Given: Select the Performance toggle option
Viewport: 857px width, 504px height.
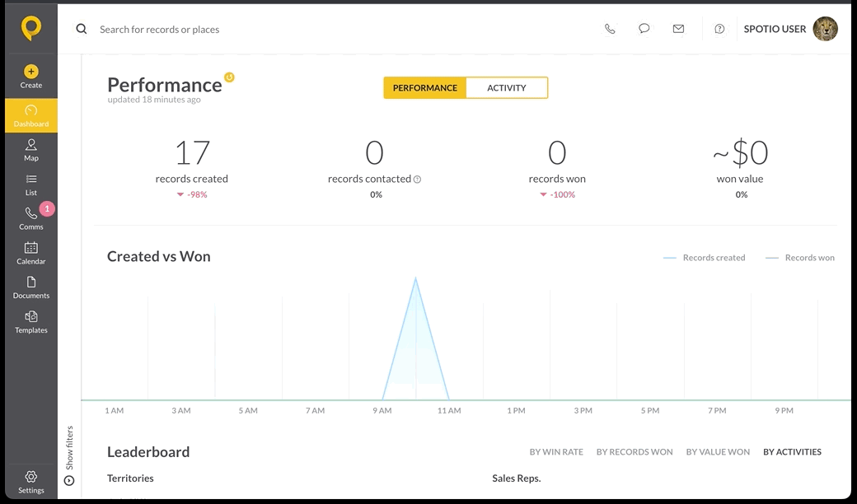Looking at the screenshot, I should 424,88.
